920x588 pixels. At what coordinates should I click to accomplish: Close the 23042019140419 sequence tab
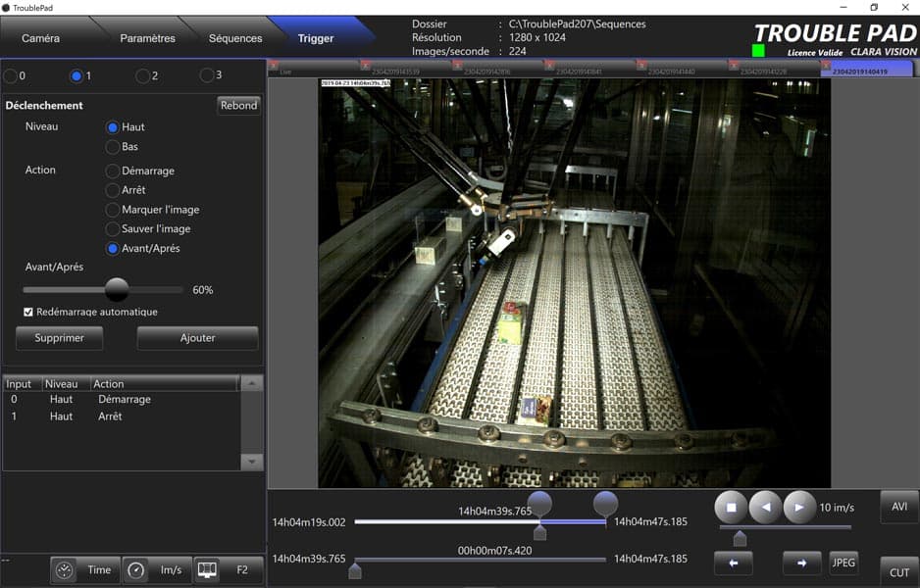(826, 66)
